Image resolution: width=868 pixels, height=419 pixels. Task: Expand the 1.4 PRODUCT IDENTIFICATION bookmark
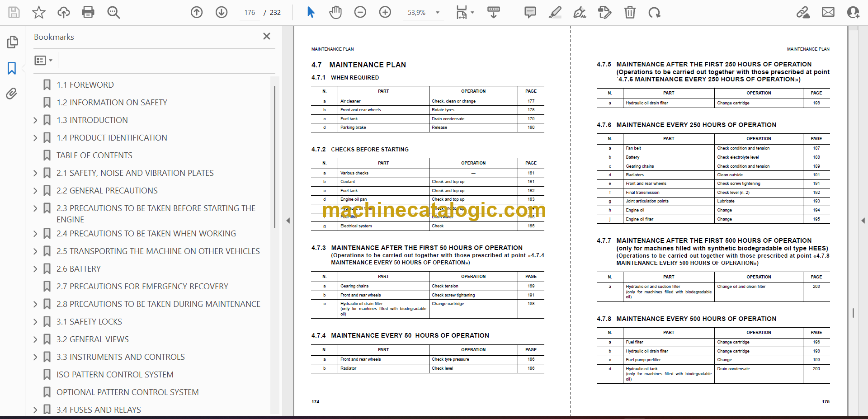(x=35, y=138)
